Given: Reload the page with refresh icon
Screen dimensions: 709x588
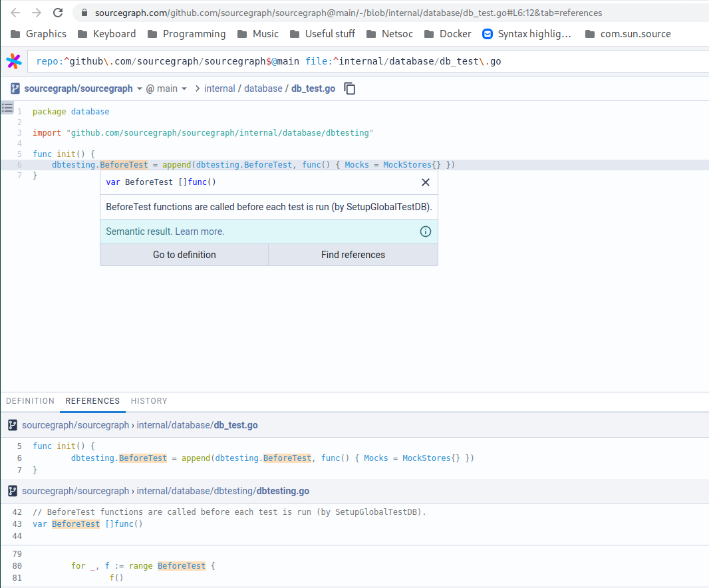Looking at the screenshot, I should click(58, 13).
